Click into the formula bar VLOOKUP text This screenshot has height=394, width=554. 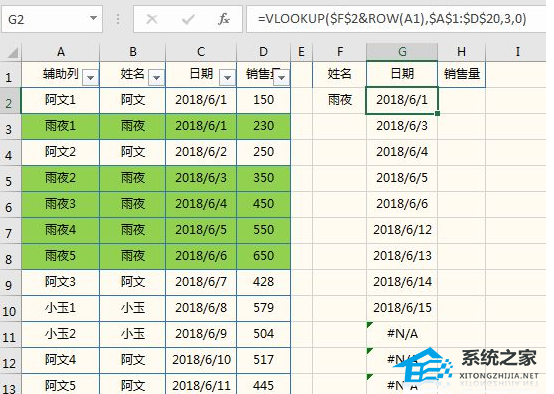tap(392, 18)
